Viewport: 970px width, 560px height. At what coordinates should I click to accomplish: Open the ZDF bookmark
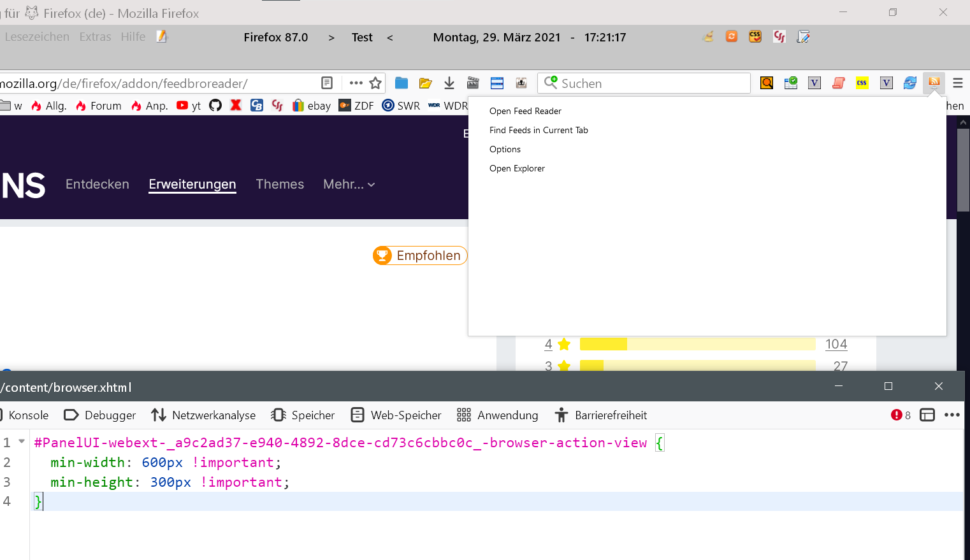(x=356, y=106)
